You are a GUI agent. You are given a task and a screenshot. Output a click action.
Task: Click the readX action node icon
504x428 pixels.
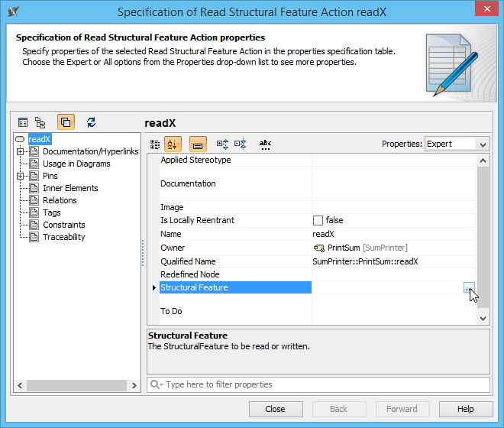tap(20, 139)
